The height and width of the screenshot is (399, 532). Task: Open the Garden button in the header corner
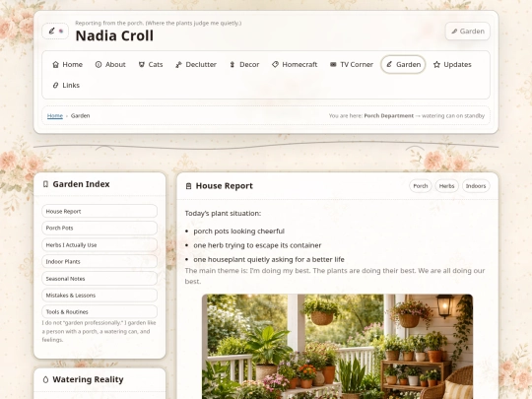click(468, 32)
